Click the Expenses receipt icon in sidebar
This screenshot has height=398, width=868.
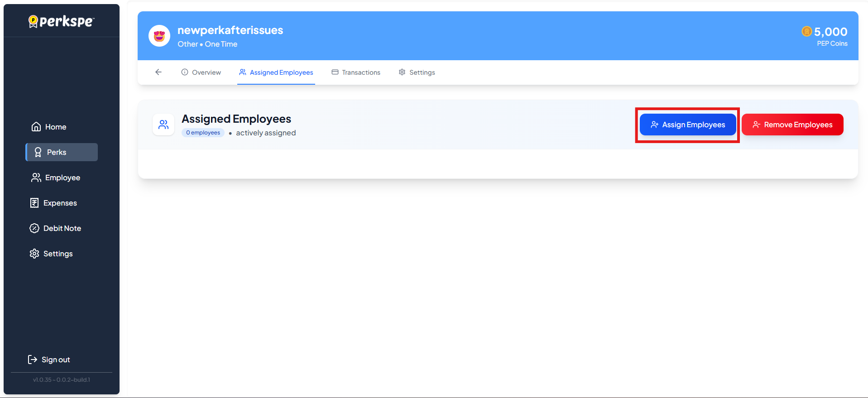[x=34, y=203]
